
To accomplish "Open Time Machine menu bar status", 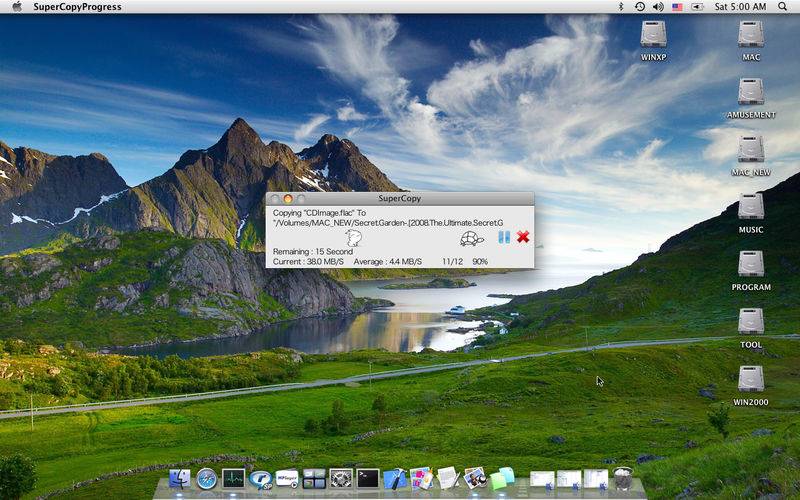I will coord(639,7).
